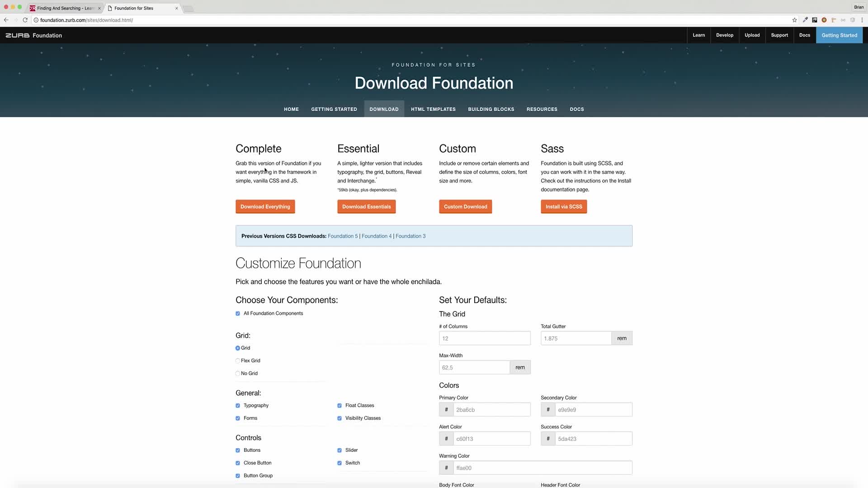868x488 pixels.
Task: Open the Foundation 3 CSS download link
Action: [410, 236]
